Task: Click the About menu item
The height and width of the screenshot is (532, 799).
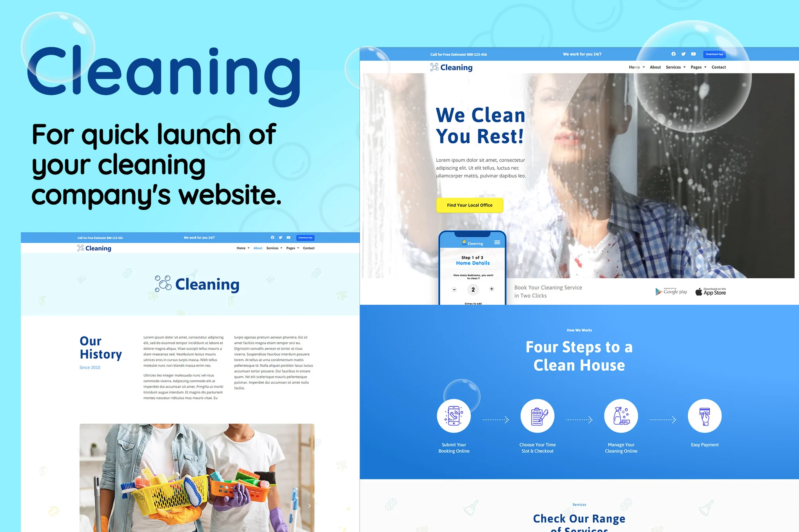Action: pyautogui.click(x=655, y=67)
